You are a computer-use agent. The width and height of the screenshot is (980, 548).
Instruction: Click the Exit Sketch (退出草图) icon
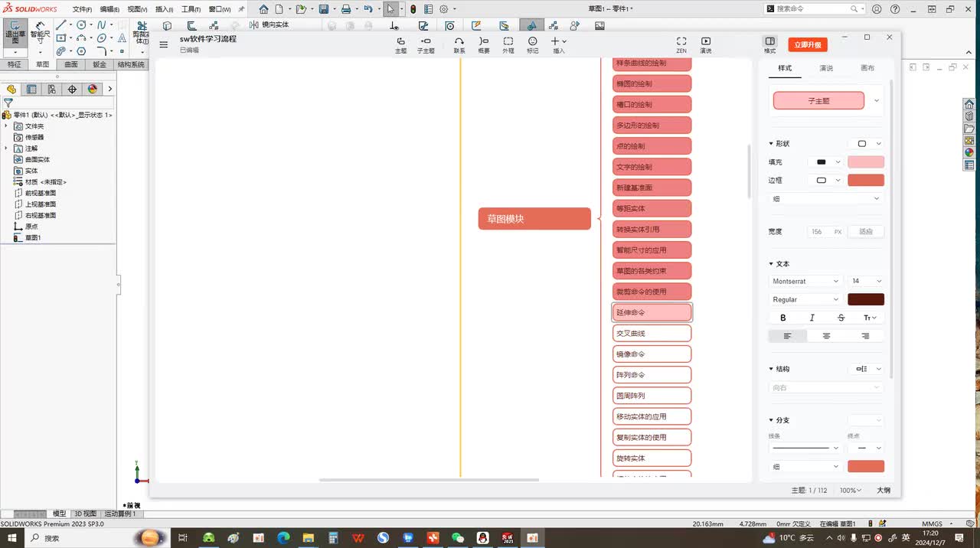[15, 33]
